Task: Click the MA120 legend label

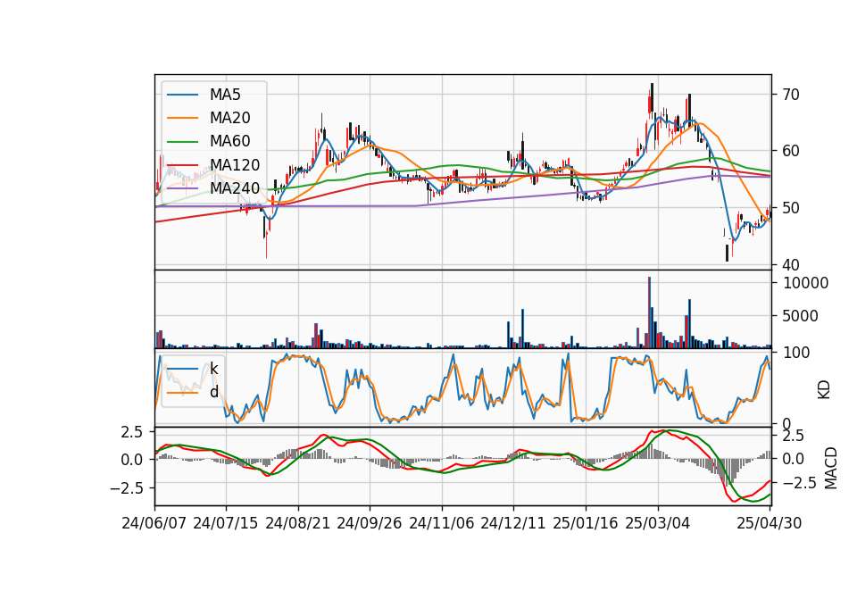Action: tap(235, 165)
